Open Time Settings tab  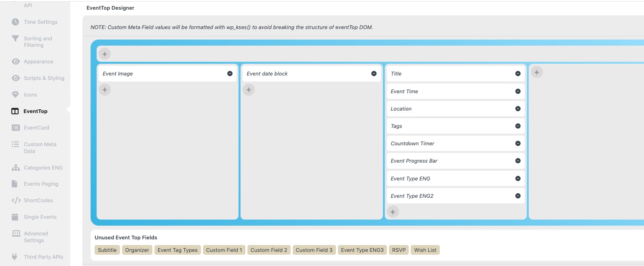[x=40, y=22]
